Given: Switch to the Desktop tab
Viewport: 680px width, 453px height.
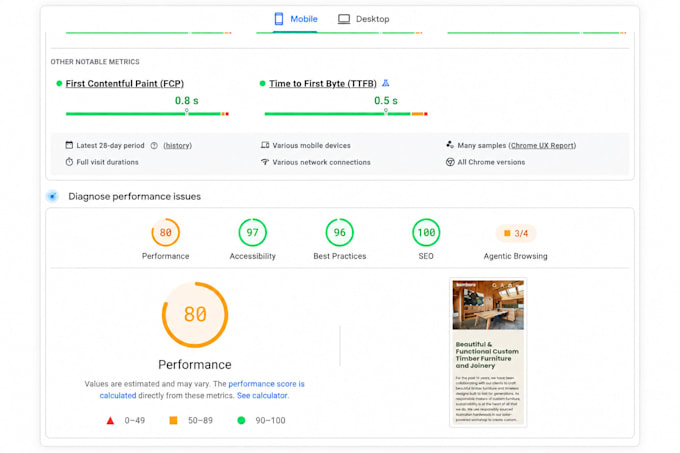Looking at the screenshot, I should [364, 19].
